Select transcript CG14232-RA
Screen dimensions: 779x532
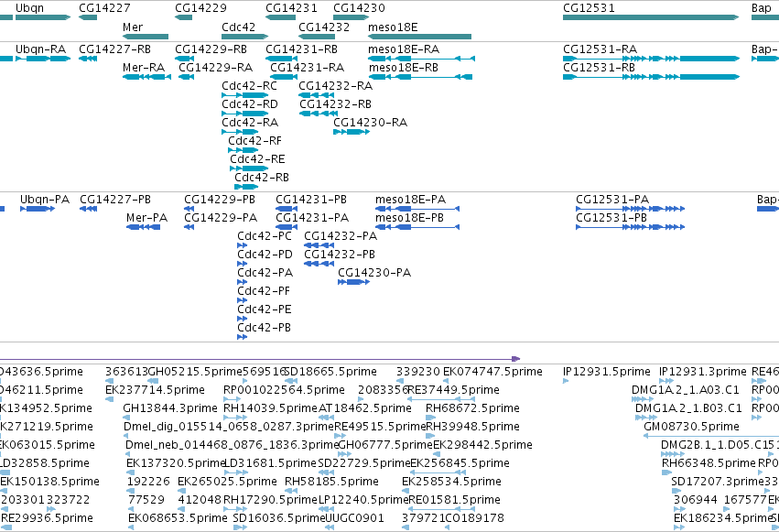(335, 86)
